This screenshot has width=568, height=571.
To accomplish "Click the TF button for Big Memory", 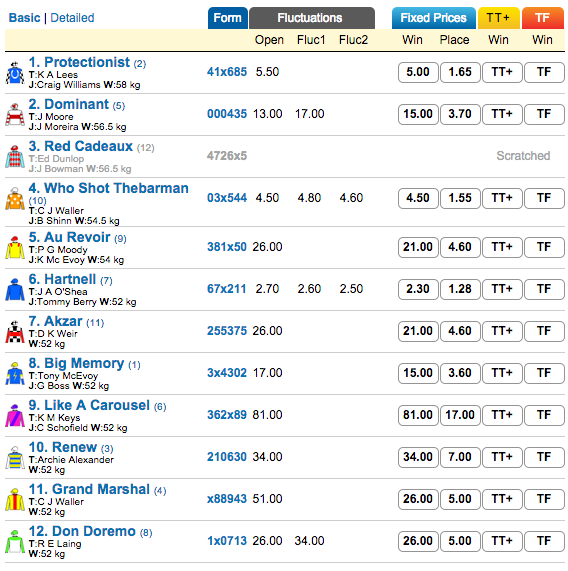I will click(544, 373).
